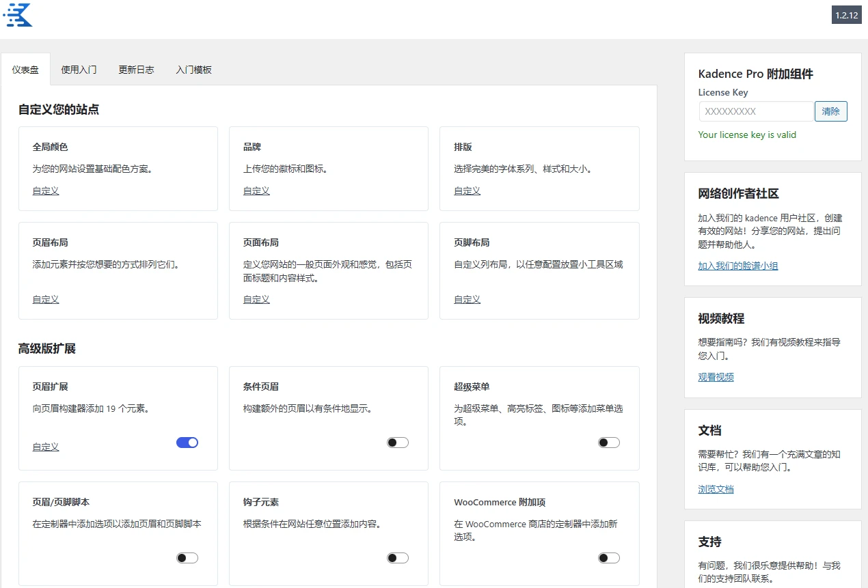This screenshot has width=868, height=588.
Task: Open 观看视频 in the 视频教程 panel
Action: [716, 376]
